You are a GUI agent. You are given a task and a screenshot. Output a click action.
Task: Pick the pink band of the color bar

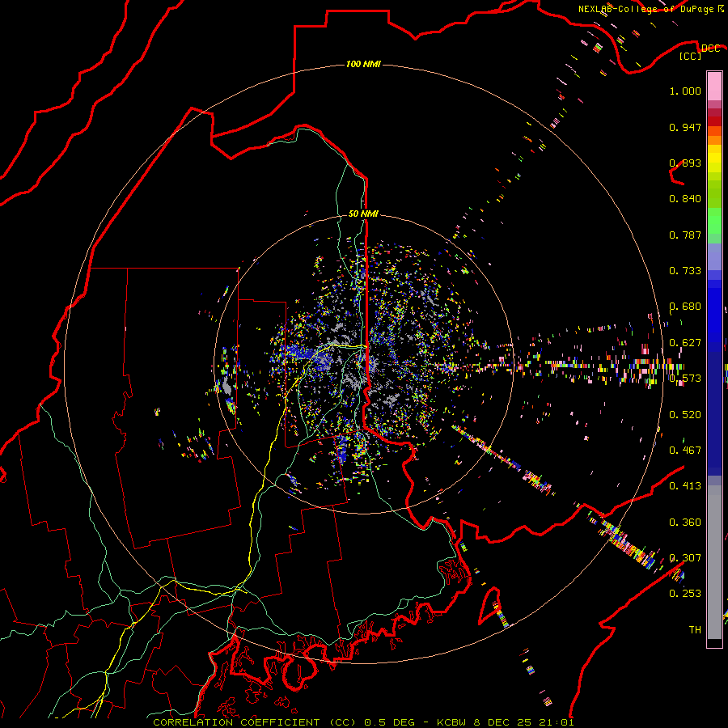(714, 86)
